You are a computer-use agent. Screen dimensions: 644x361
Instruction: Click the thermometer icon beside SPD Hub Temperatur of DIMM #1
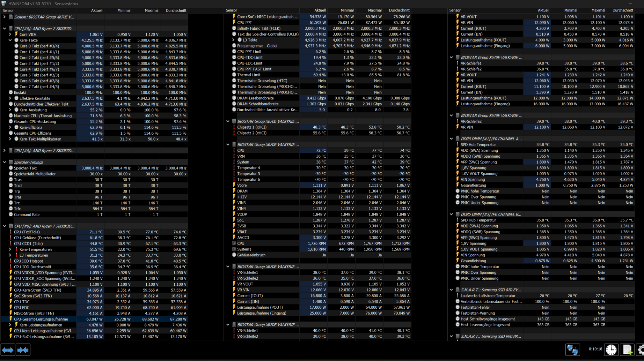pyautogui.click(x=458, y=144)
